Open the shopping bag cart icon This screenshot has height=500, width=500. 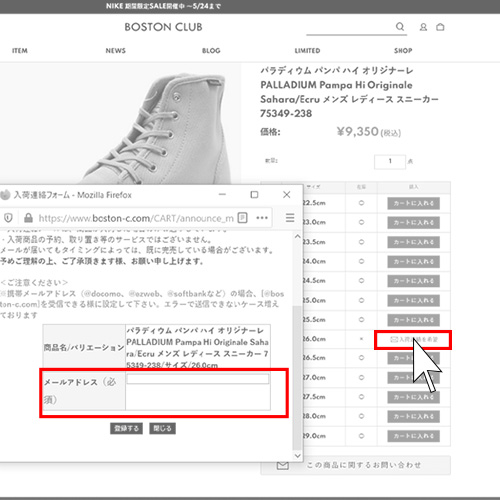pyautogui.click(x=440, y=27)
